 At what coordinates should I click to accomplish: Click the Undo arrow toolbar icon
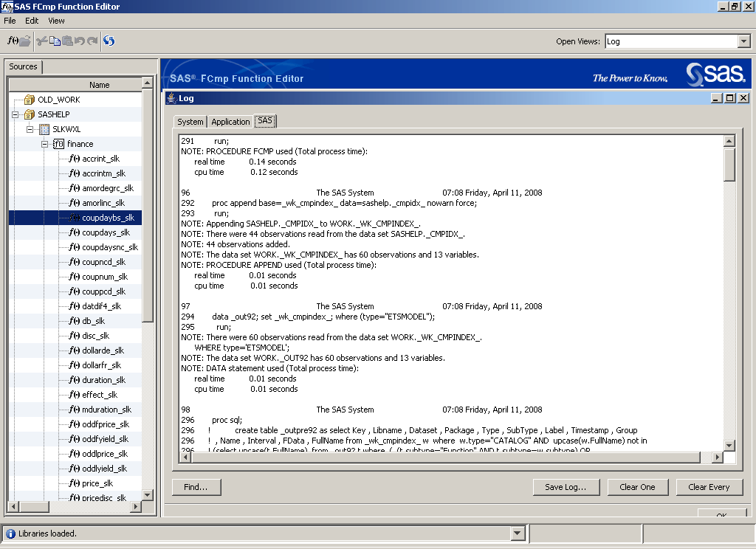[80, 41]
